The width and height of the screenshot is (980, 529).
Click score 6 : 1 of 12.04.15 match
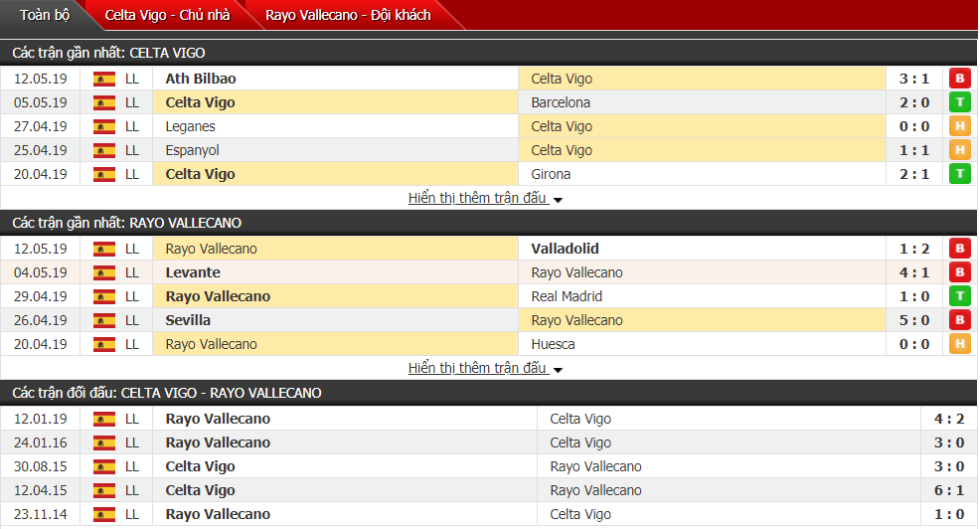point(949,490)
